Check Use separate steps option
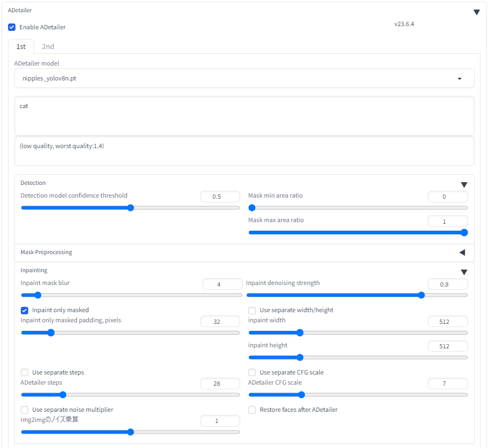Screen dimensions: 489x448 click(x=25, y=372)
